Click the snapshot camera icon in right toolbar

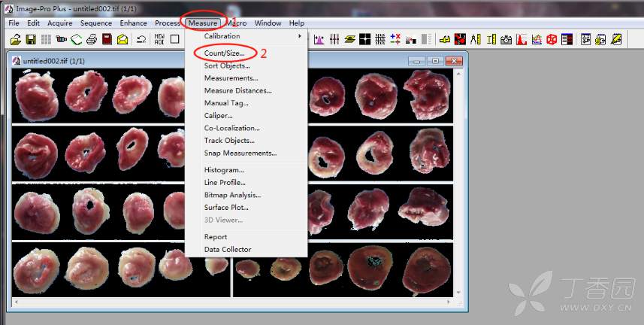tap(506, 39)
